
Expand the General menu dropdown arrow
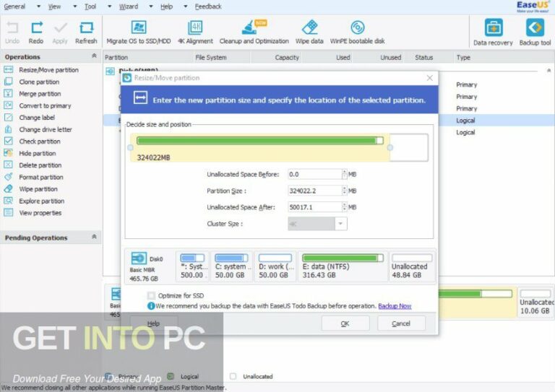[x=38, y=6]
